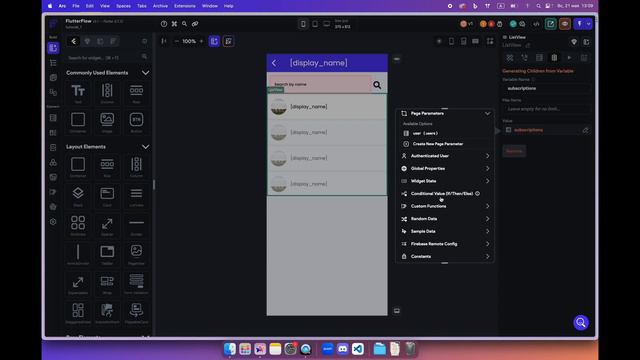
Task: Open the keyboard shortcuts command icon
Action: (174, 24)
